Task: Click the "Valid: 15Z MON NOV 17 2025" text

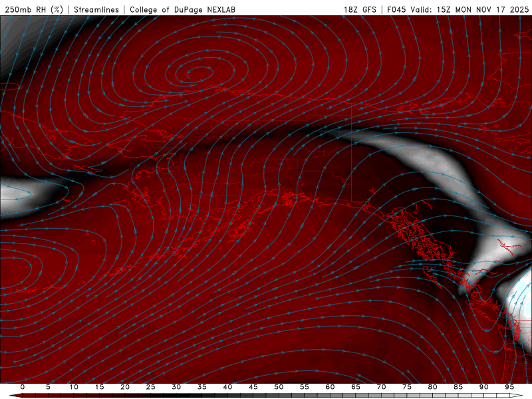Action: pyautogui.click(x=469, y=9)
